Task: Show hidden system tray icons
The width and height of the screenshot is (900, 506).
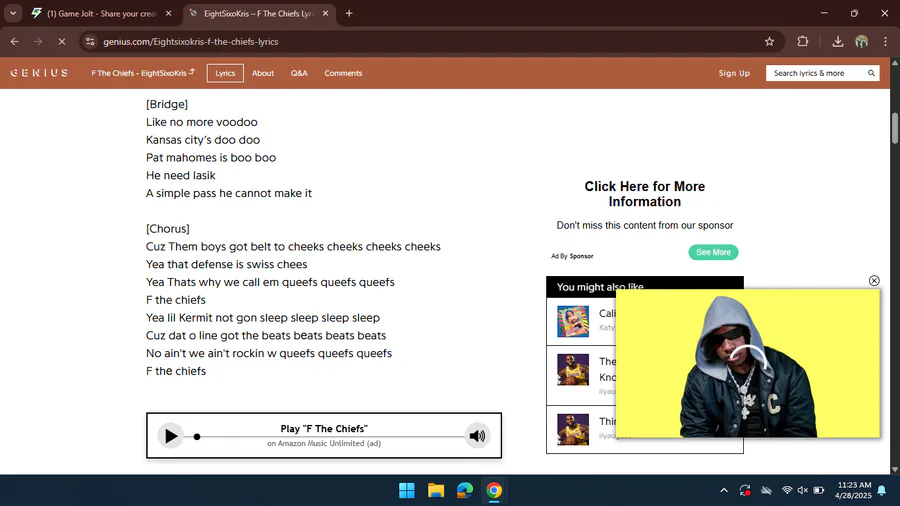Action: 724,490
